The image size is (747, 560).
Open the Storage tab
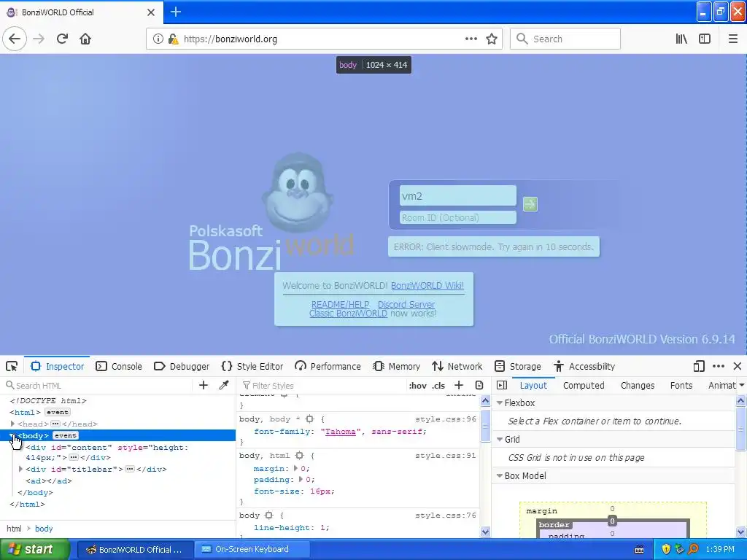click(518, 366)
